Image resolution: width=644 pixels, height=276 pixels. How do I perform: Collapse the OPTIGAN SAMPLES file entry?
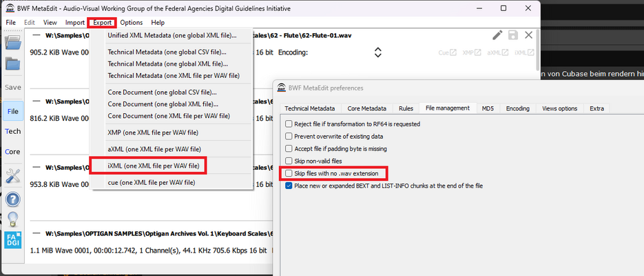[37, 234]
